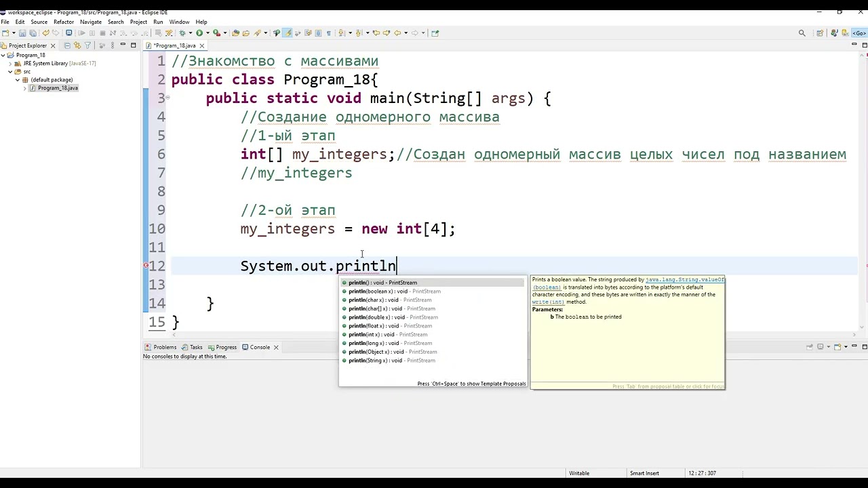Open the Help menu
This screenshot has height=488, width=868.
pyautogui.click(x=201, y=22)
